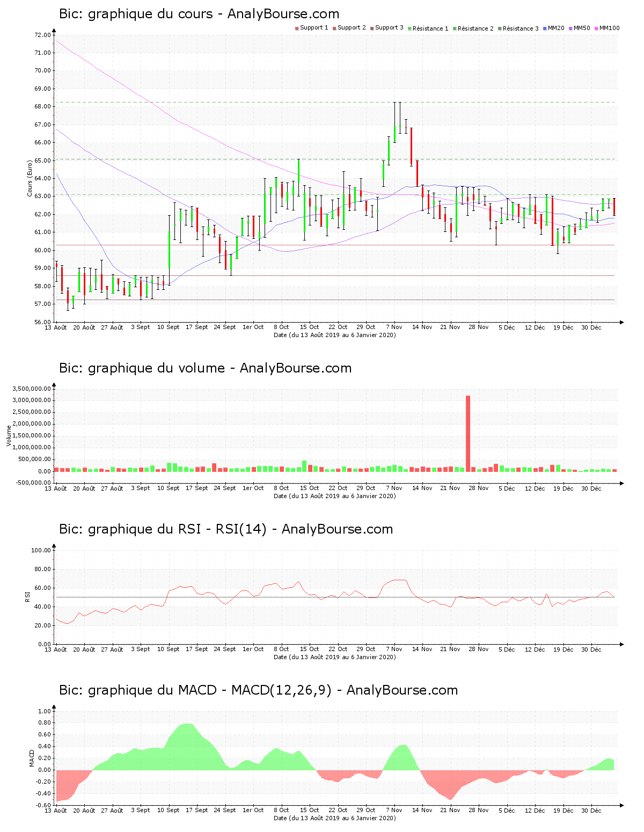Click the date range caption under price chart

[x=335, y=335]
